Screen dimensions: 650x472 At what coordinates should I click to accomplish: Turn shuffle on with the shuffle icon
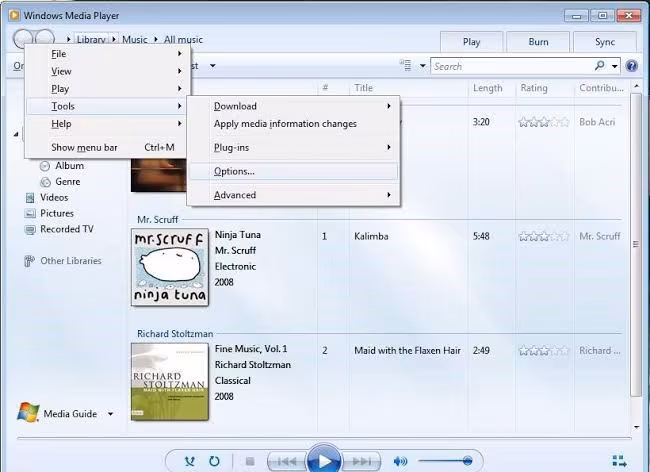(189, 461)
